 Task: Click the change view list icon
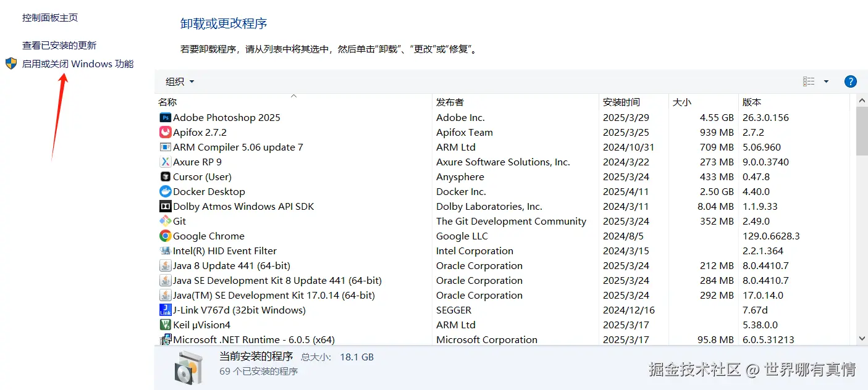(x=809, y=81)
